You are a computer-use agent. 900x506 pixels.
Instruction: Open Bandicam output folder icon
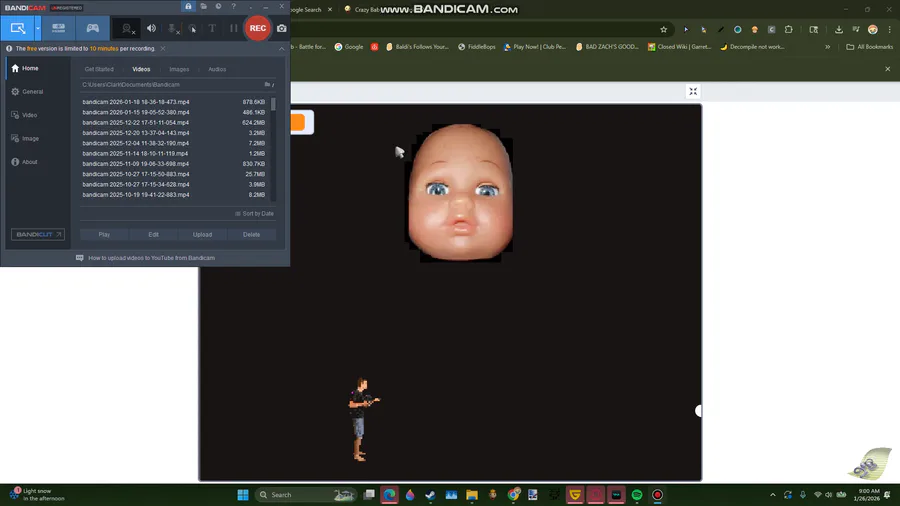(204, 6)
